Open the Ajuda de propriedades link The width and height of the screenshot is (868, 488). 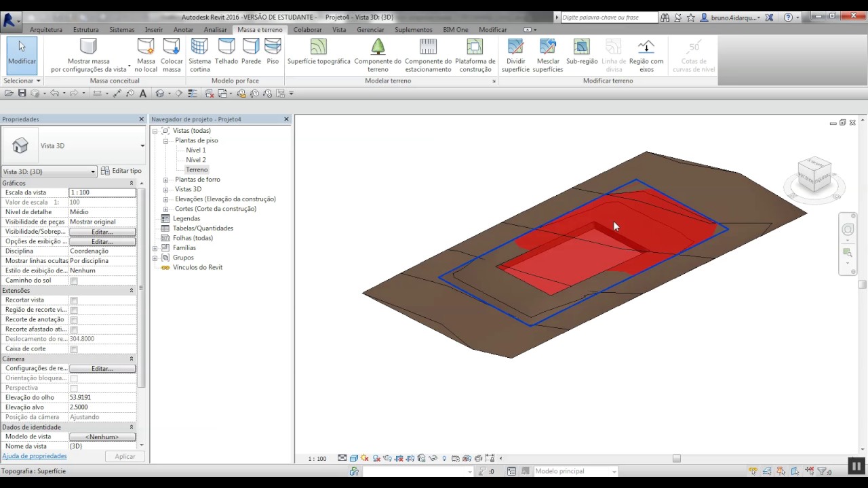(x=34, y=456)
